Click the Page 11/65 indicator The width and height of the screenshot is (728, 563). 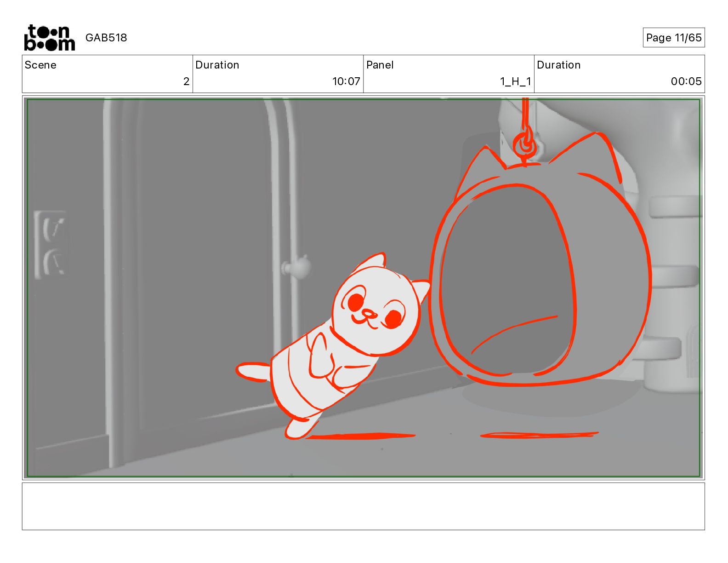674,38
